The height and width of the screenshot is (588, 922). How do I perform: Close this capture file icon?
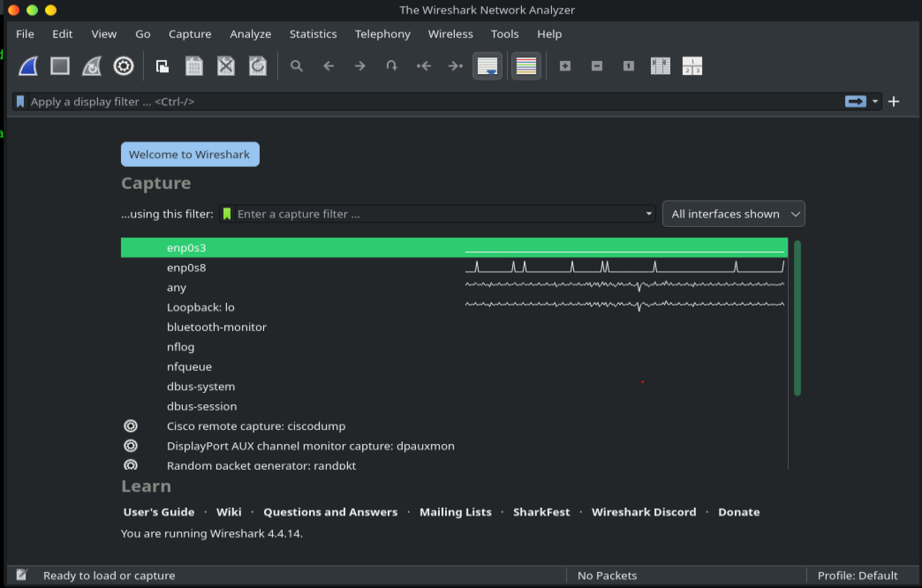tap(226, 66)
